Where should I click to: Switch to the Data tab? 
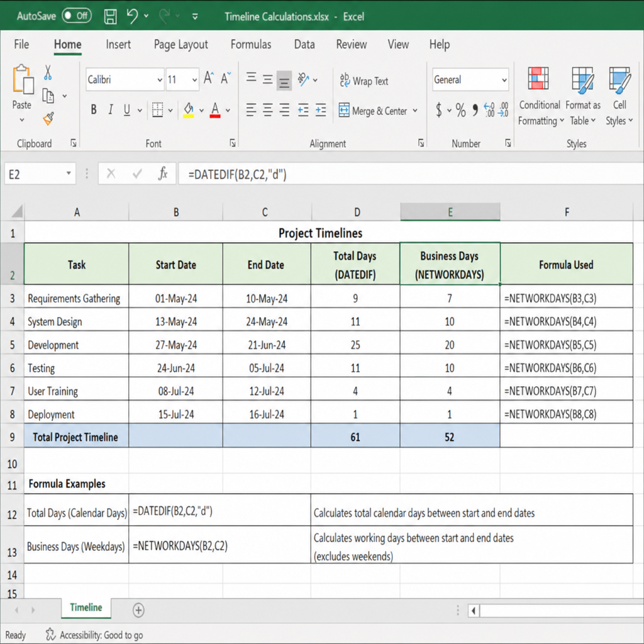[304, 45]
